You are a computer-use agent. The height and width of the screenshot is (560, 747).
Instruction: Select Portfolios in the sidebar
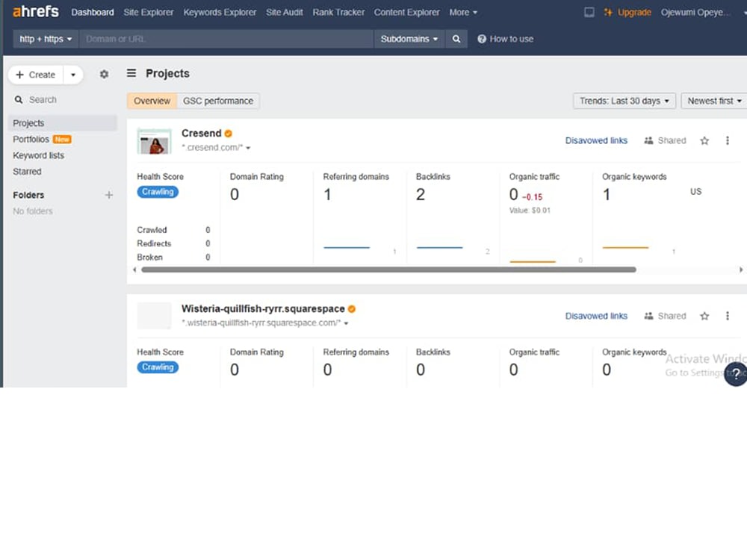point(31,139)
